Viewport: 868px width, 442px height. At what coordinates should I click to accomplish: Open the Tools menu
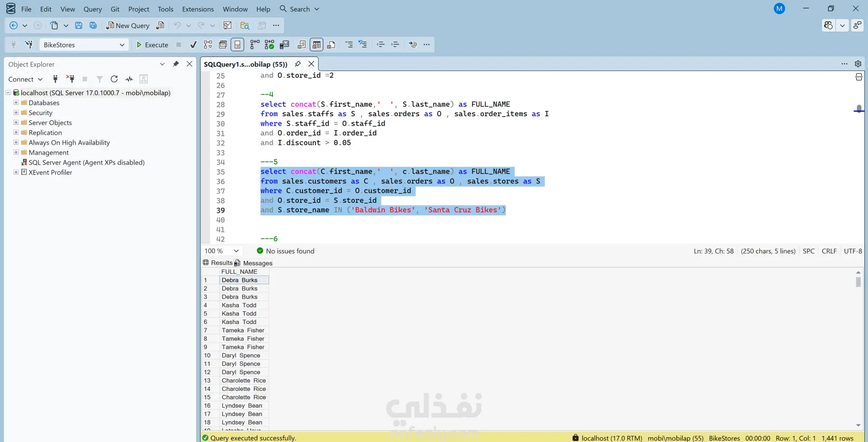pos(165,9)
